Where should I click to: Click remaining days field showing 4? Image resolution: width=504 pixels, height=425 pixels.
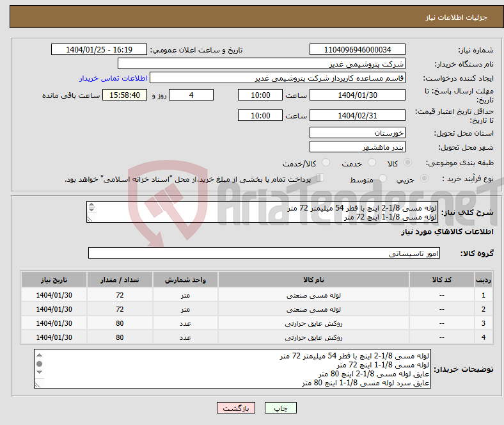(x=191, y=95)
